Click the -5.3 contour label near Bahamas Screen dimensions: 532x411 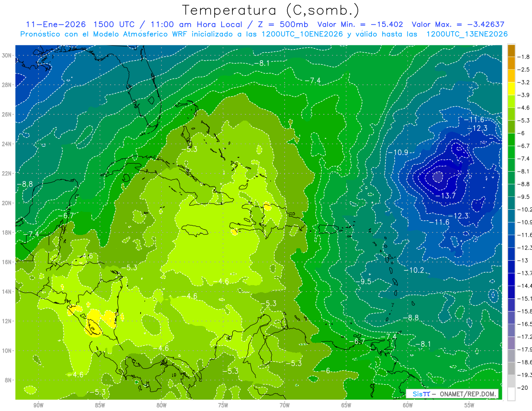pyautogui.click(x=189, y=149)
